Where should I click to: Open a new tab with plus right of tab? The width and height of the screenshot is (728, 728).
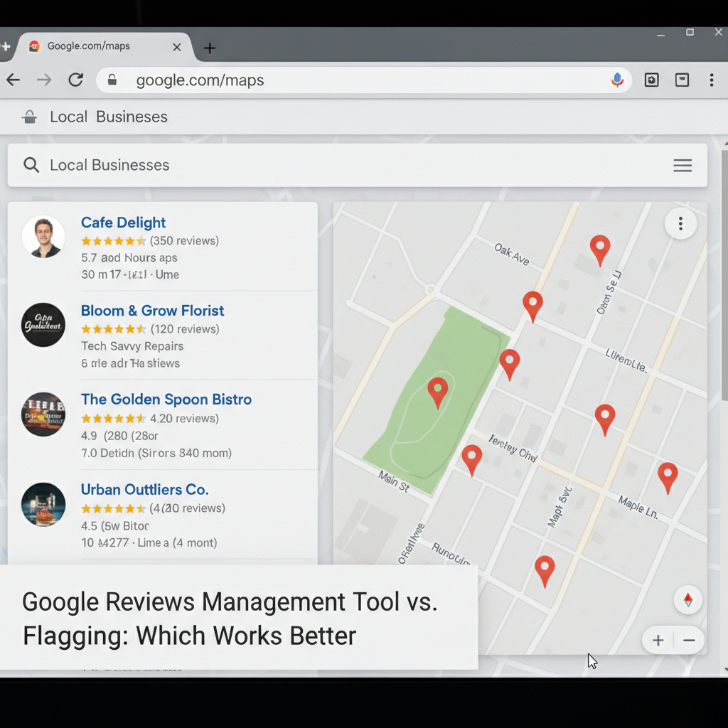[210, 48]
